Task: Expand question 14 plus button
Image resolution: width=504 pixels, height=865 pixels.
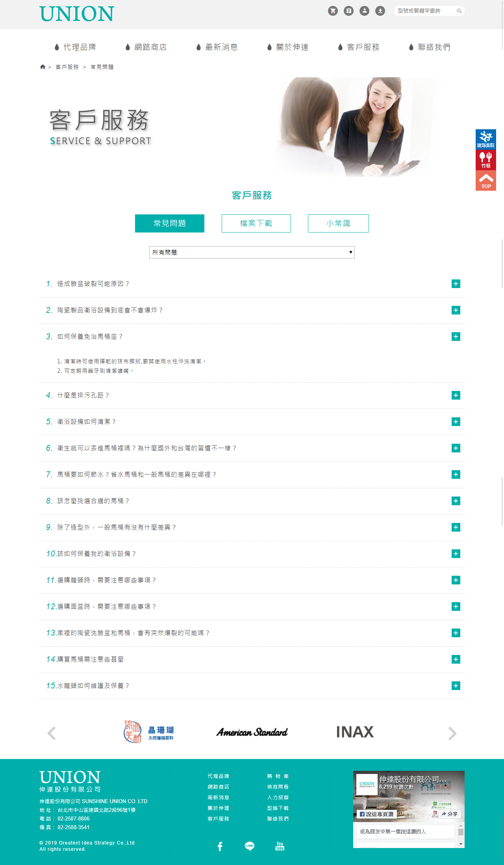Action: [456, 659]
